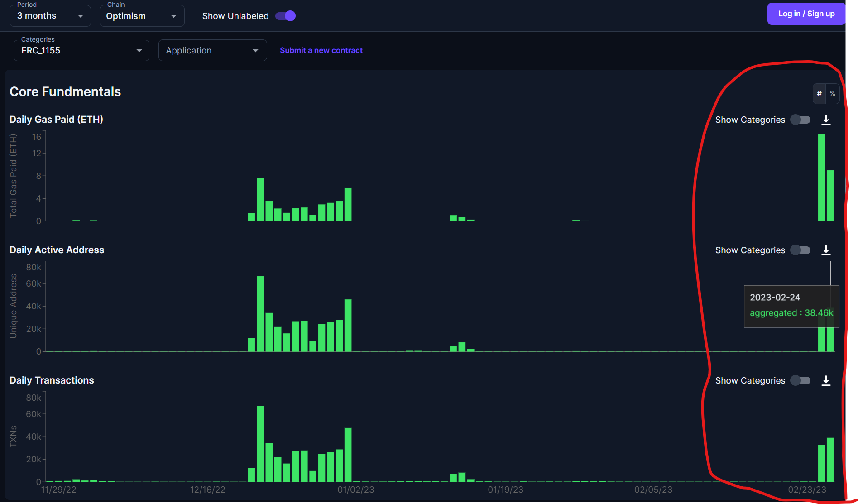The height and width of the screenshot is (504, 858).
Task: Click the tallest December bar in Daily Transactions
Action: (260, 444)
